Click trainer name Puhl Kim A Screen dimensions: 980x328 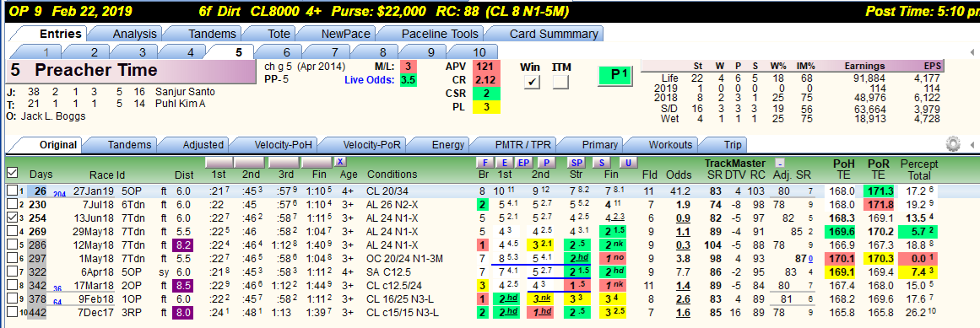coord(180,104)
